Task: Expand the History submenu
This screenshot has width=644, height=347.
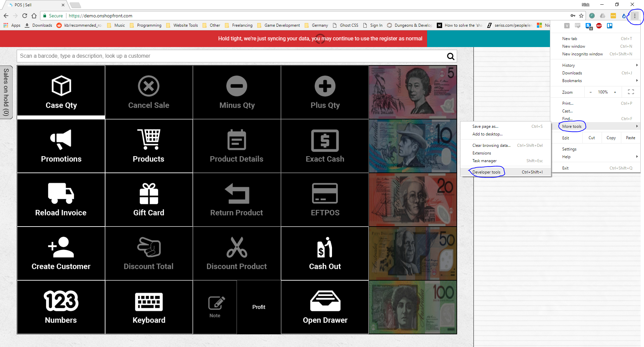Action: (x=569, y=65)
